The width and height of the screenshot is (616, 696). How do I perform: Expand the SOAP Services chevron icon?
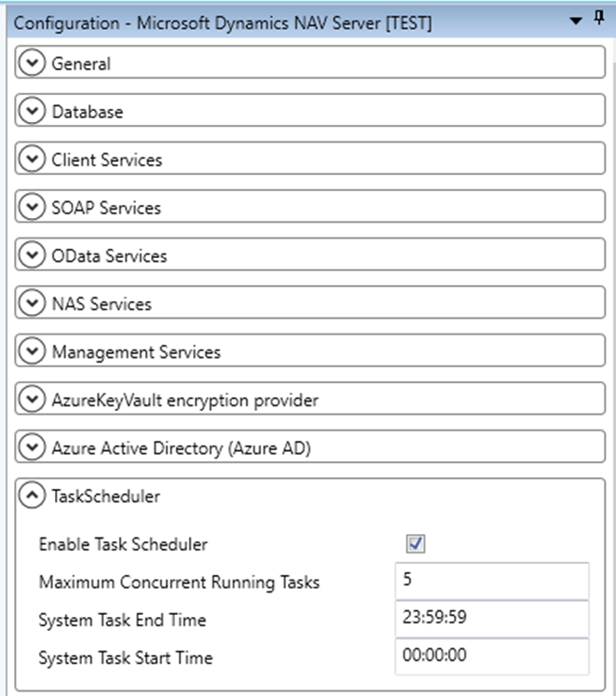coord(32,207)
